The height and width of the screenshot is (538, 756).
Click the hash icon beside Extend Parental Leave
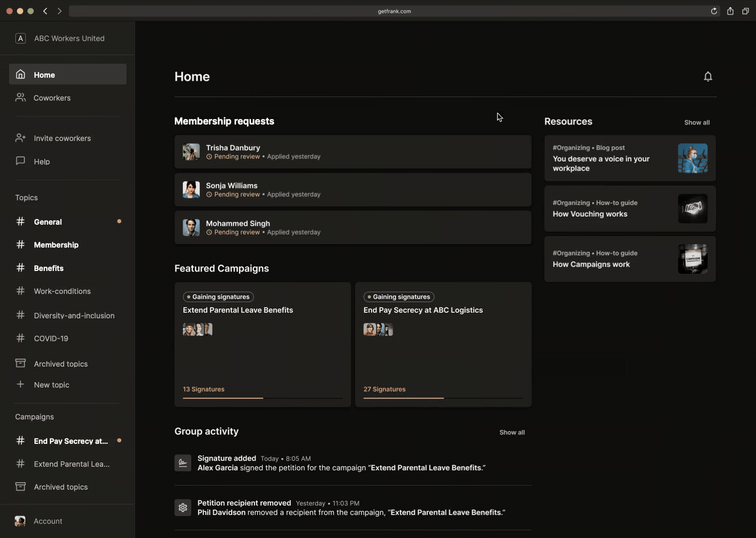tap(20, 463)
